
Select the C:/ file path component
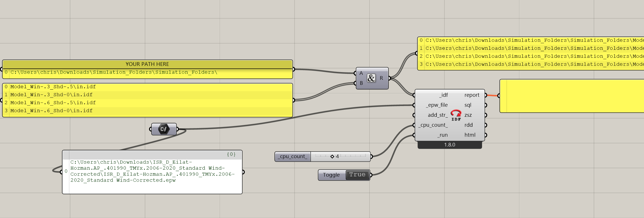(164, 129)
